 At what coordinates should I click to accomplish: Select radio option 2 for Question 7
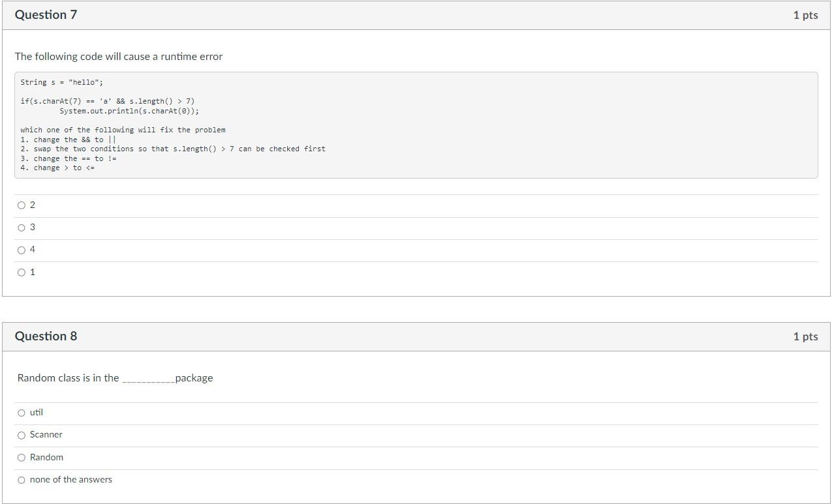click(22, 205)
